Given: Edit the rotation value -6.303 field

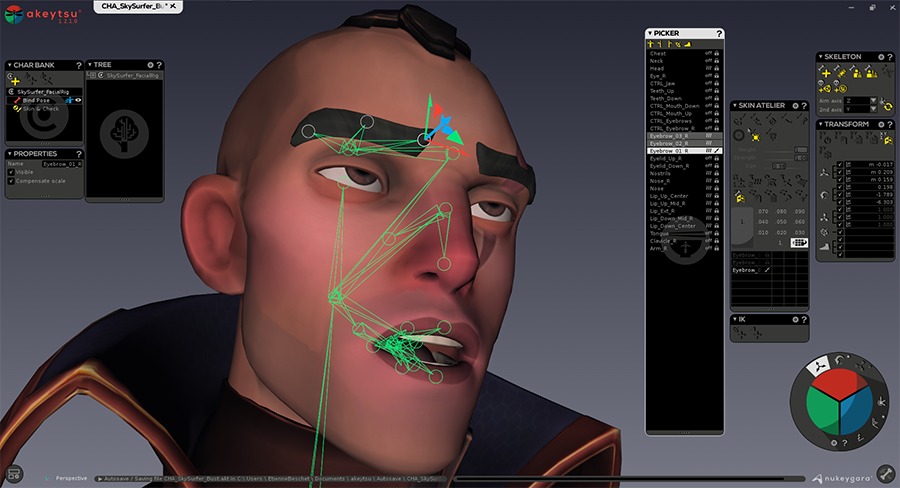Looking at the screenshot, I should tap(870, 202).
